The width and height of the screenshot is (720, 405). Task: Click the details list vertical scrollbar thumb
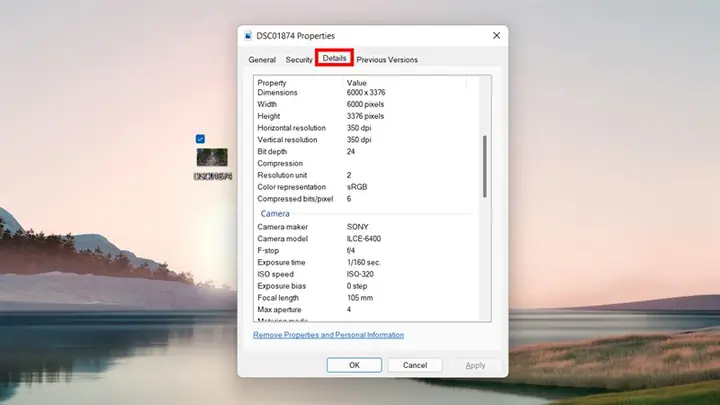484,166
